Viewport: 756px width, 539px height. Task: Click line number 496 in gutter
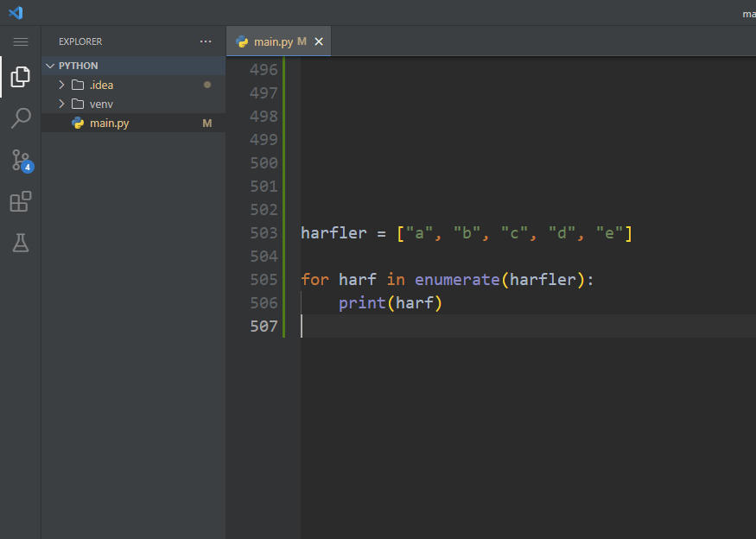click(264, 70)
